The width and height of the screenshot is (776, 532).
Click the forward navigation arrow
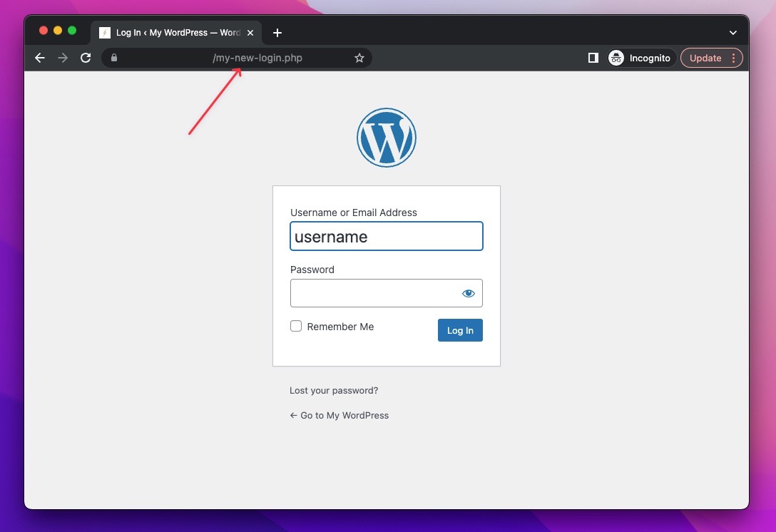(x=63, y=58)
